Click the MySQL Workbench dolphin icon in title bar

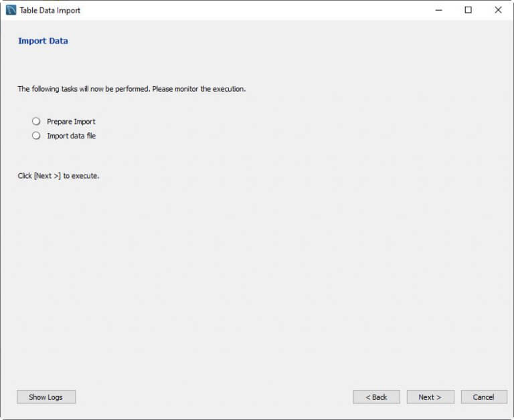[11, 10]
